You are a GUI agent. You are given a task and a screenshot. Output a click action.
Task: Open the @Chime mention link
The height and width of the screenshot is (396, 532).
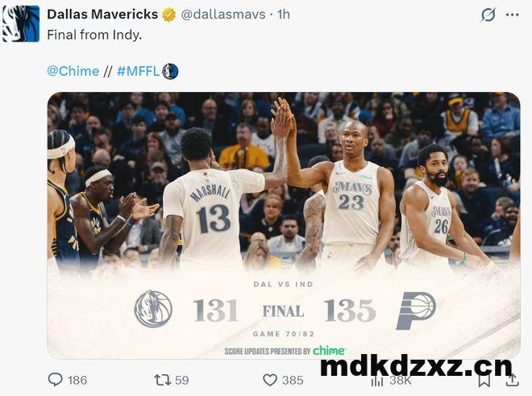click(73, 71)
